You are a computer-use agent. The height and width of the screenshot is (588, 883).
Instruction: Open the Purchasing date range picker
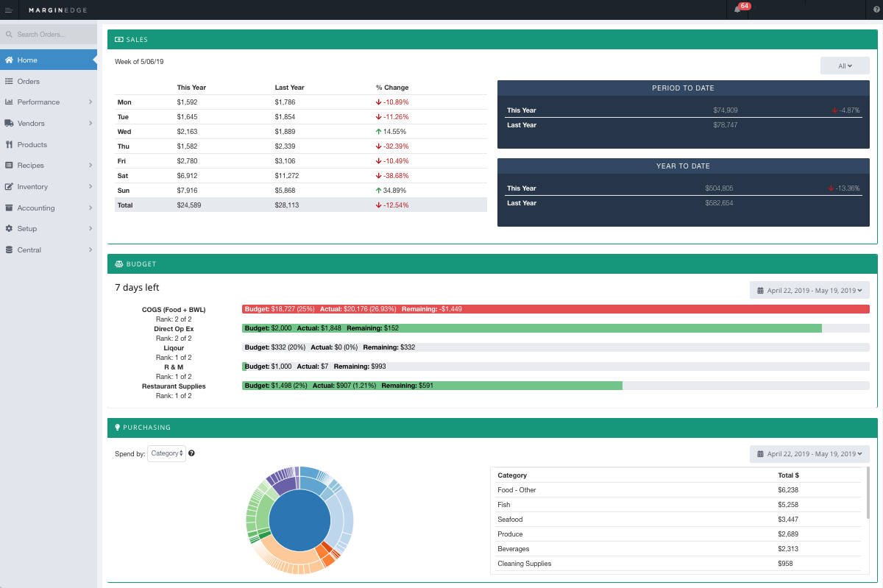tap(809, 454)
